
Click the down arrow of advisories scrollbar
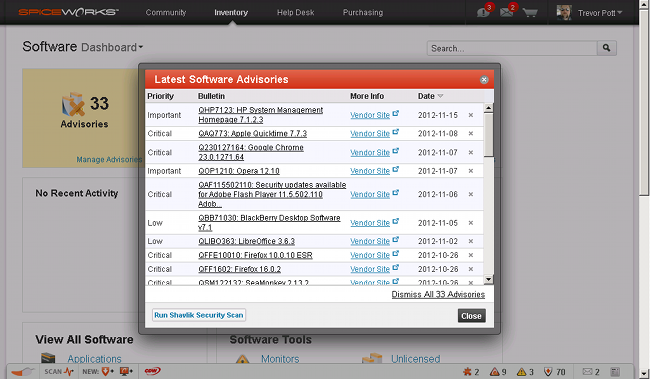(x=488, y=279)
